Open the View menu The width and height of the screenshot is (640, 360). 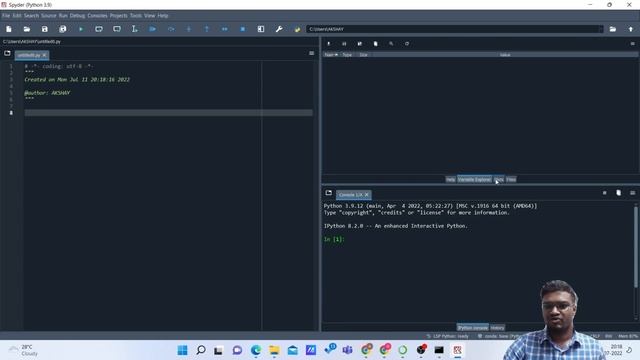coord(149,16)
